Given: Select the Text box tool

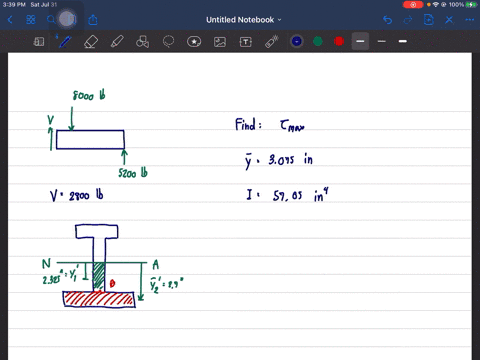Looking at the screenshot, I should point(246,42).
